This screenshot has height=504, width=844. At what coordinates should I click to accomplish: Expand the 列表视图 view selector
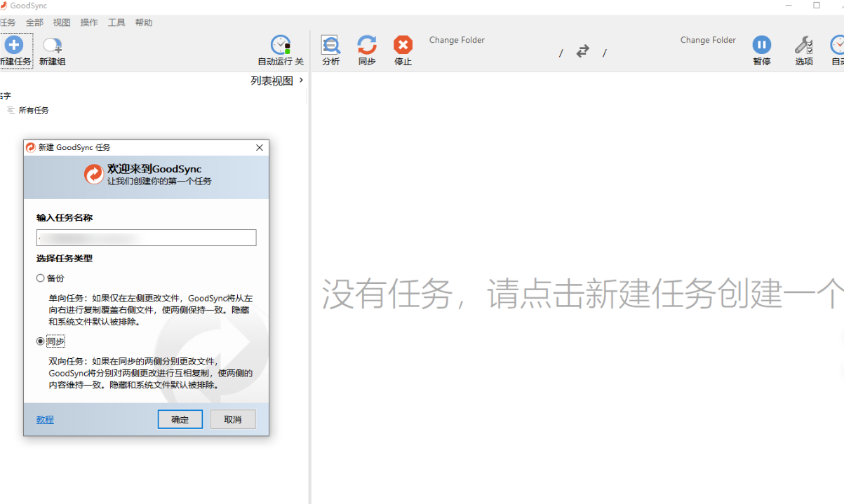point(276,80)
